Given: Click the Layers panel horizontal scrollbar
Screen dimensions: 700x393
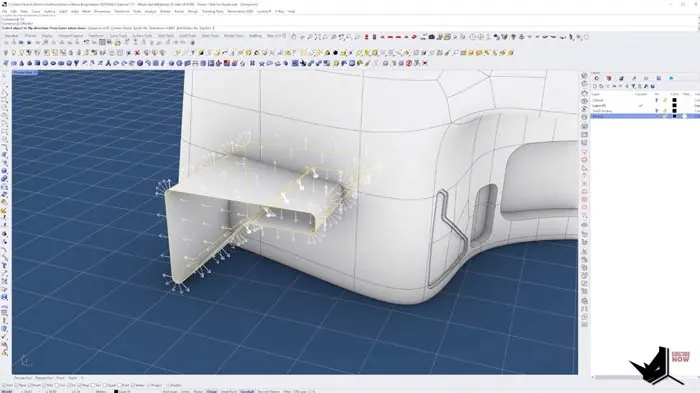Looking at the screenshot, I should tap(618, 377).
